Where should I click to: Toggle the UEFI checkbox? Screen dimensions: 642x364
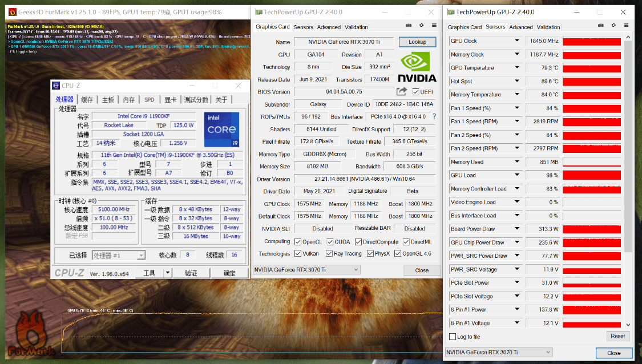[x=415, y=92]
